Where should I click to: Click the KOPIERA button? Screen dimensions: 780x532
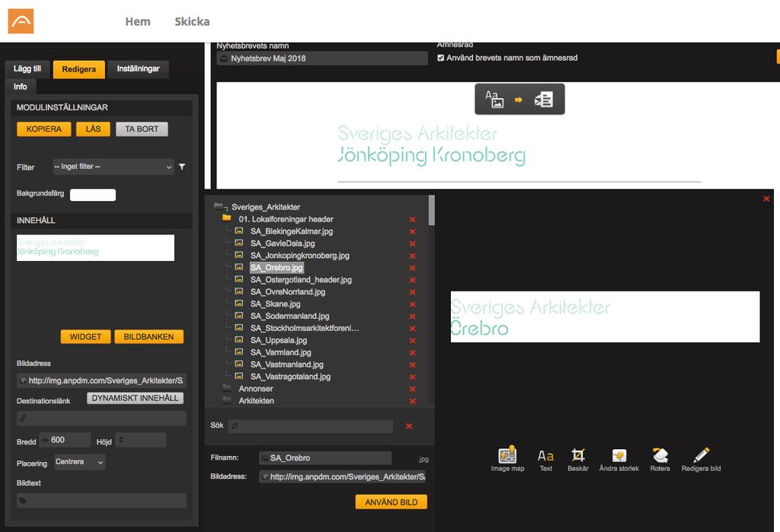click(43, 129)
